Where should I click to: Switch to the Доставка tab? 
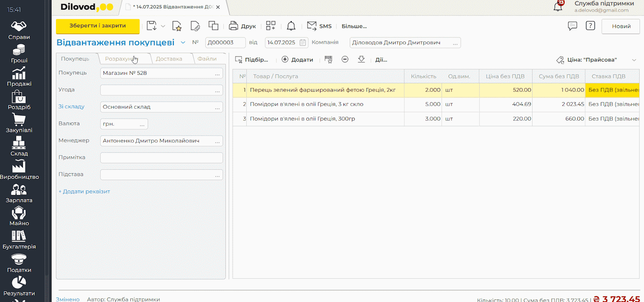pos(169,59)
